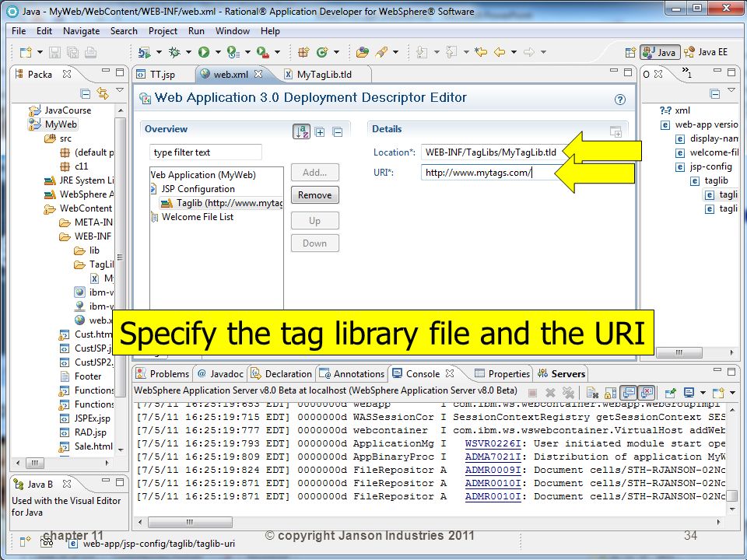Click the console horizontal scrollbar thumb
Screen dimensions: 747x560
[190, 522]
